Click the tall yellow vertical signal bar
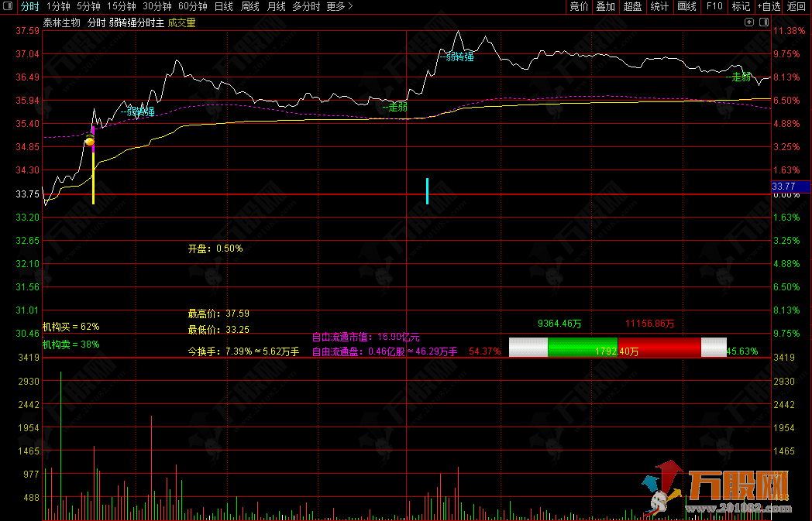Viewport: 812px width, 521px height. 93,178
